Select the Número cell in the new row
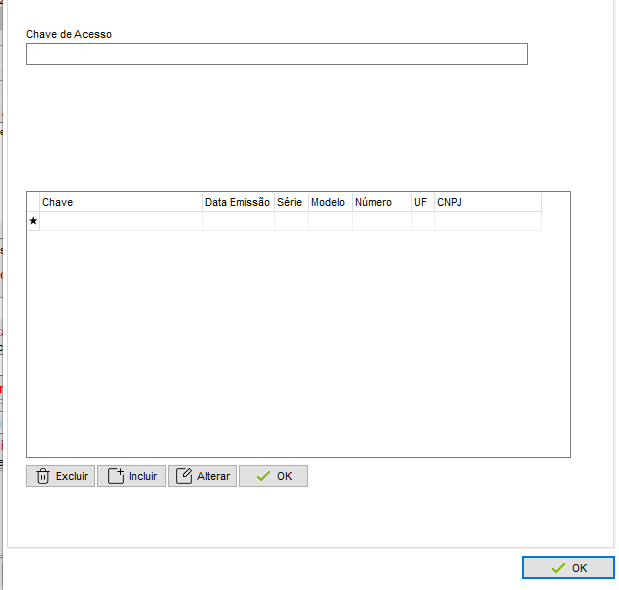This screenshot has height=590, width=619. (381, 221)
